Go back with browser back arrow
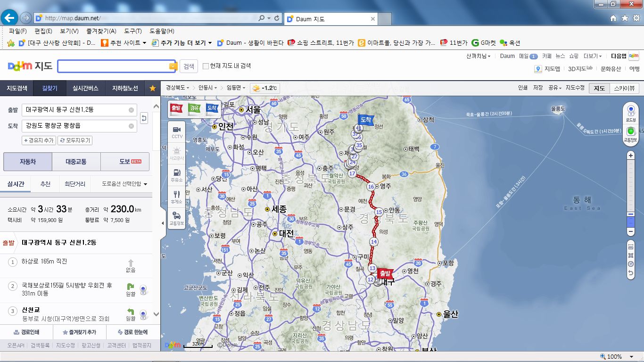This screenshot has height=362, width=644. [9, 18]
